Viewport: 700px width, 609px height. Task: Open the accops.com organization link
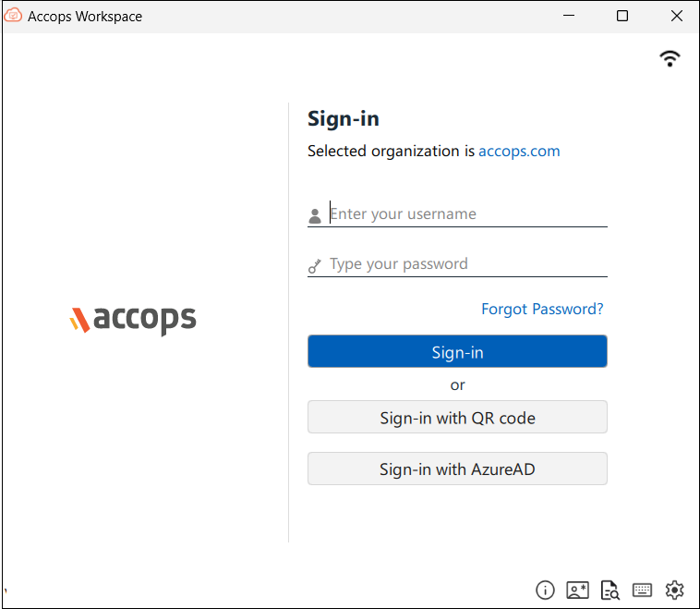(x=519, y=152)
